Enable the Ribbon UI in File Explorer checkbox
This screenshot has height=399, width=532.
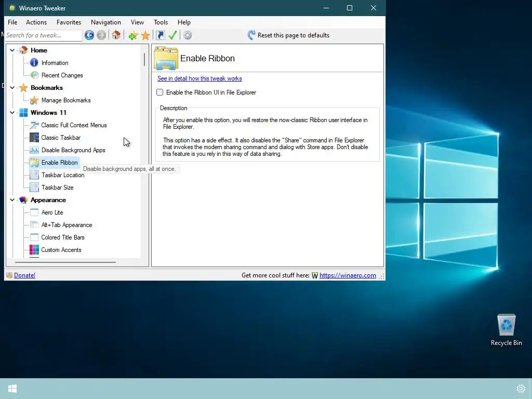(160, 92)
